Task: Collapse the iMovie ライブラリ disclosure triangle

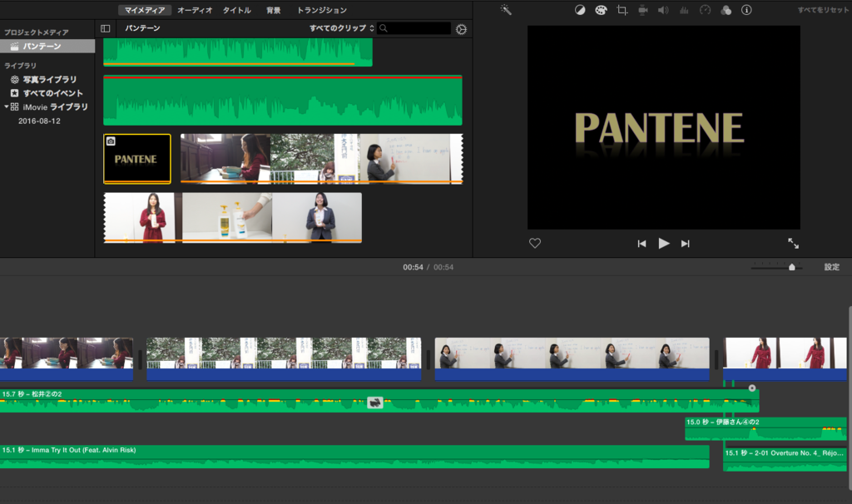Action: click(x=6, y=106)
